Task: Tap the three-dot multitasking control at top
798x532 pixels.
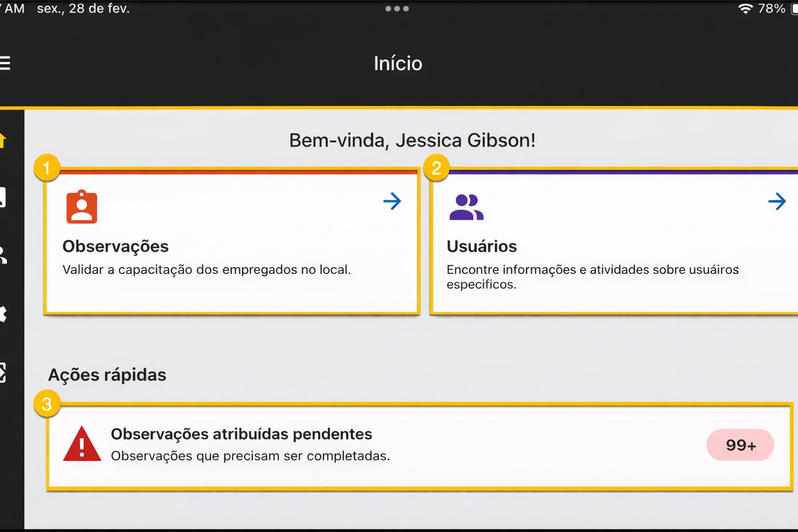Action: point(397,9)
